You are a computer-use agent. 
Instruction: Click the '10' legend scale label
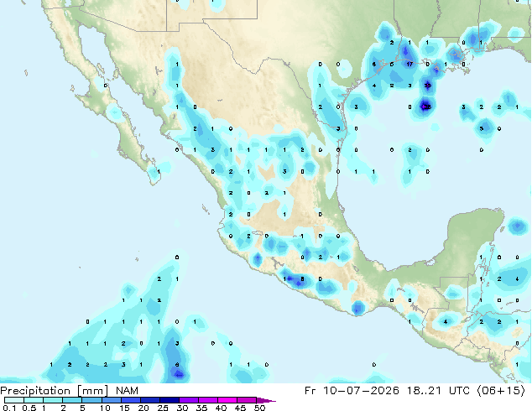(x=105, y=408)
